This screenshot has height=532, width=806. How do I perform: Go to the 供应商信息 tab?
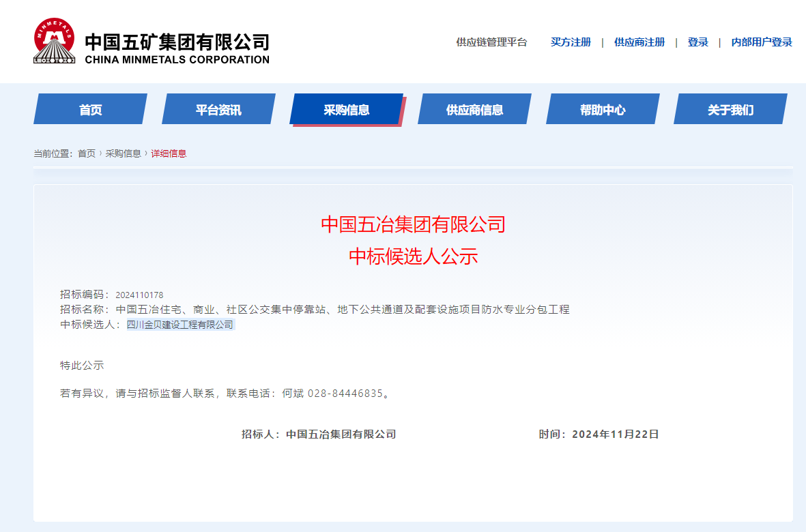[x=474, y=110]
